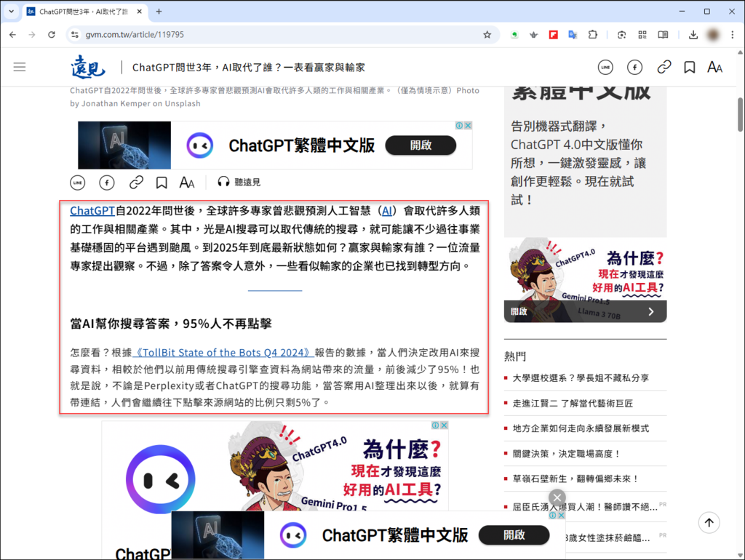This screenshot has width=745, height=560.
Task: View site information icon in address bar
Action: tap(75, 35)
